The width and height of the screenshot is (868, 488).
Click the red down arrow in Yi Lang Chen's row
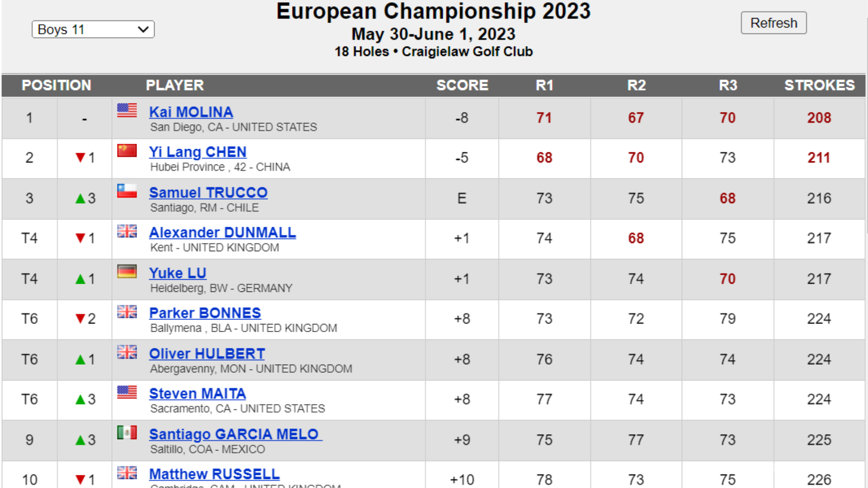[80, 158]
